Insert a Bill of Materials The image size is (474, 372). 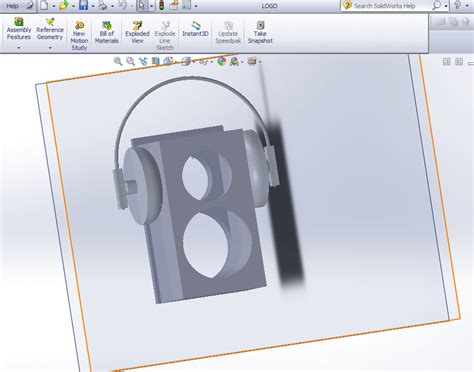click(107, 32)
